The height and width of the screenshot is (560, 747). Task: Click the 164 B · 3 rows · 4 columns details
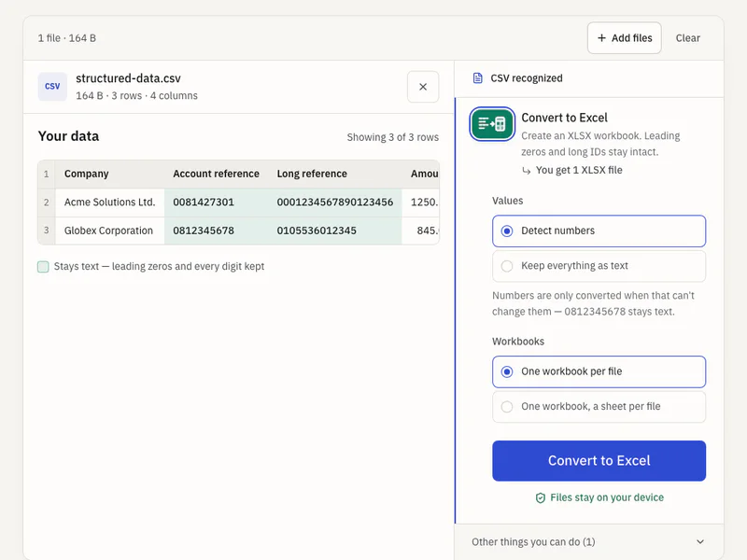pyautogui.click(x=136, y=96)
